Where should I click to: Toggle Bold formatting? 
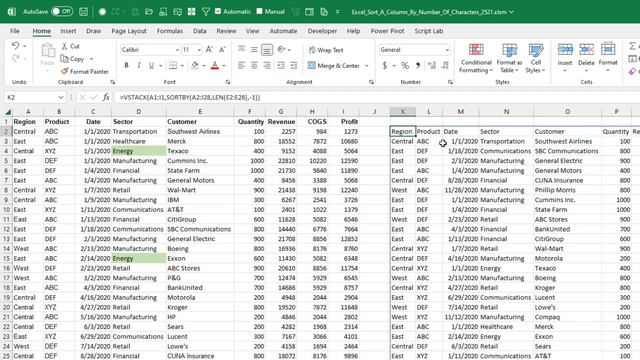(126, 65)
